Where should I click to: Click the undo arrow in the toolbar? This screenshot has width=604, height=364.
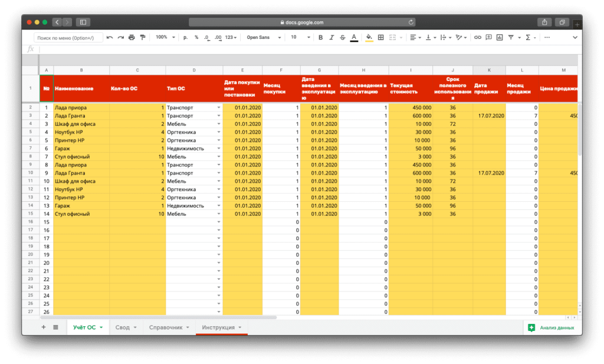[x=110, y=37]
